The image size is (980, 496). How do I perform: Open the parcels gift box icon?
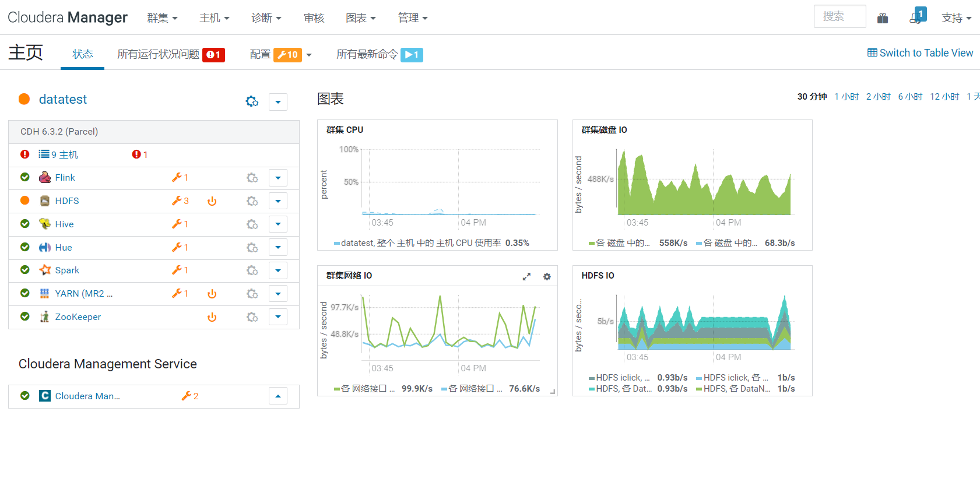(x=883, y=18)
